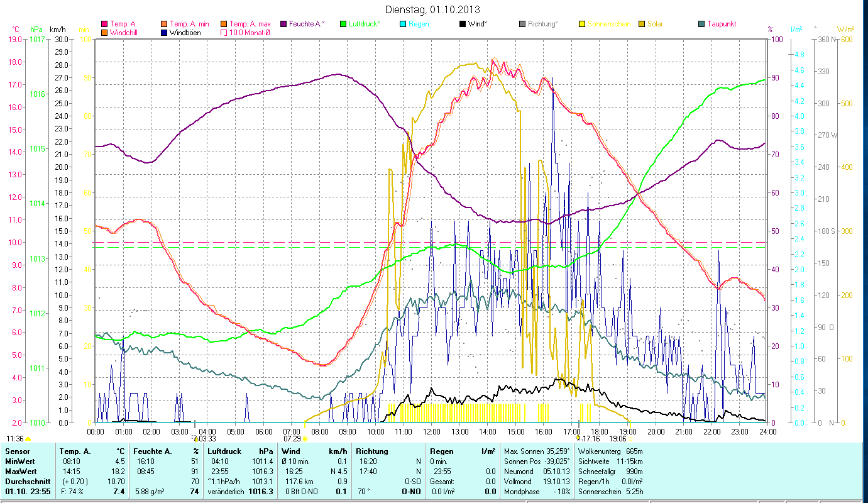Click the humidity value 5.88 g/m³
868x503 pixels.
pos(151,491)
